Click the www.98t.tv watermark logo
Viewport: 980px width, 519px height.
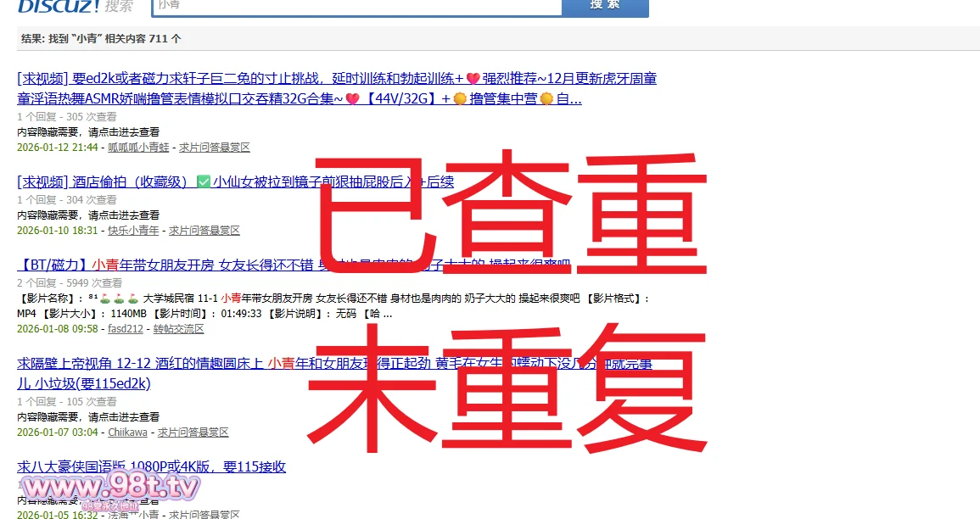[x=110, y=488]
